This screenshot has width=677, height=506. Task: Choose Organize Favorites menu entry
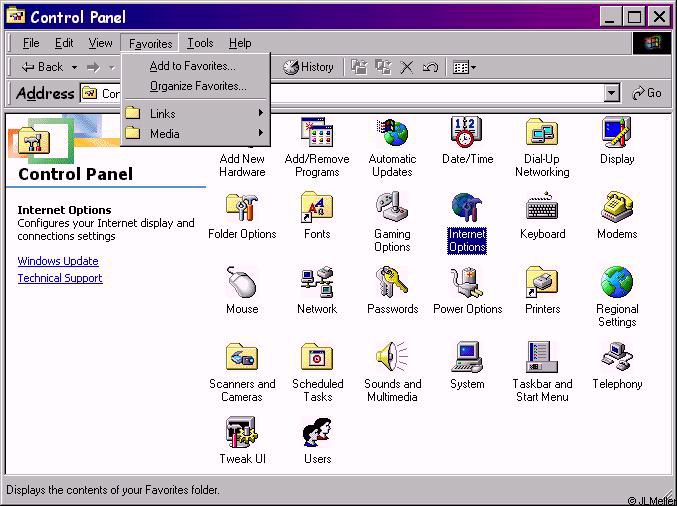point(195,86)
